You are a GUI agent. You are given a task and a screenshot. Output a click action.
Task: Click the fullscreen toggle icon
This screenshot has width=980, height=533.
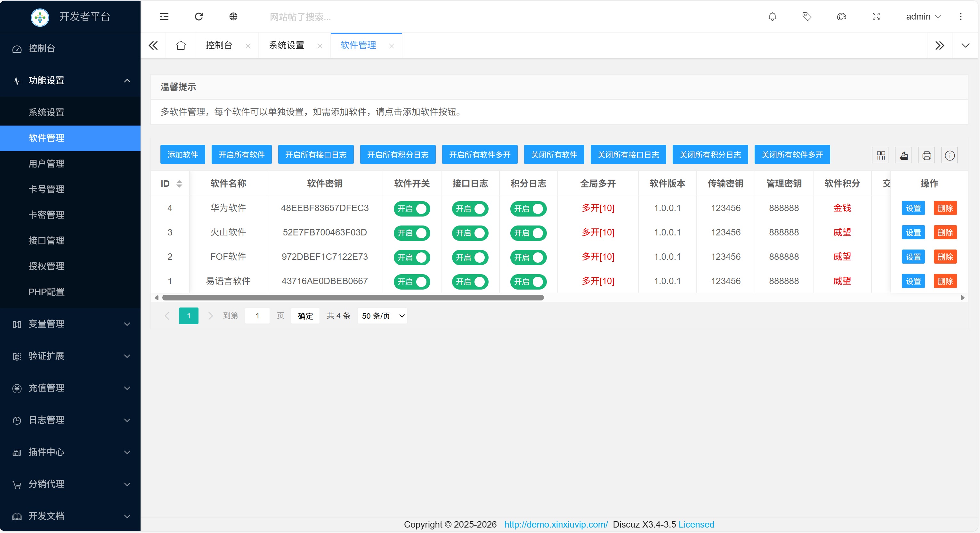click(876, 16)
